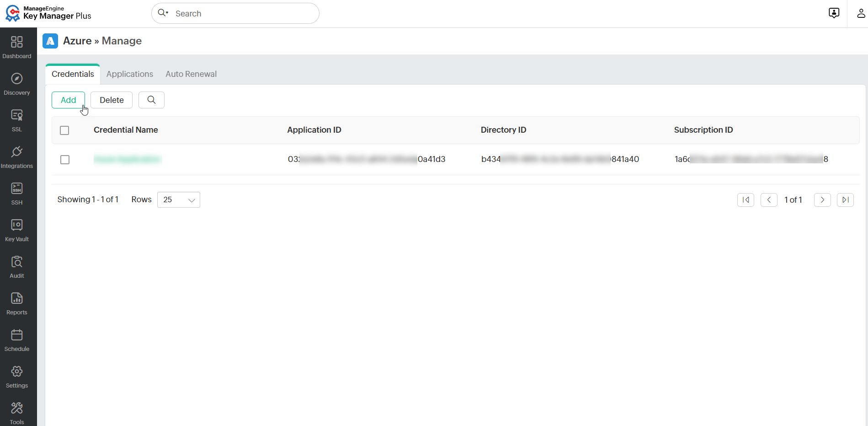868x426 pixels.
Task: Select the credential row ending 0a41d3
Action: click(65, 160)
